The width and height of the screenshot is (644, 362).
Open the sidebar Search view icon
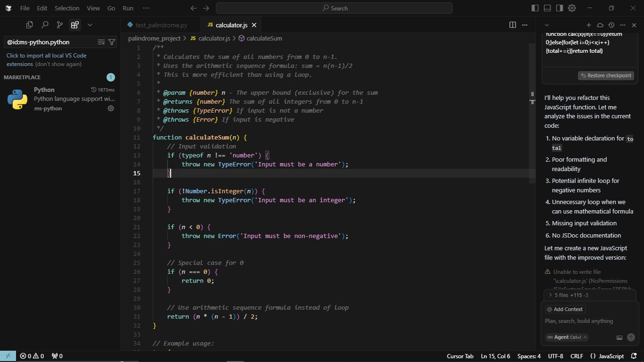(45, 25)
